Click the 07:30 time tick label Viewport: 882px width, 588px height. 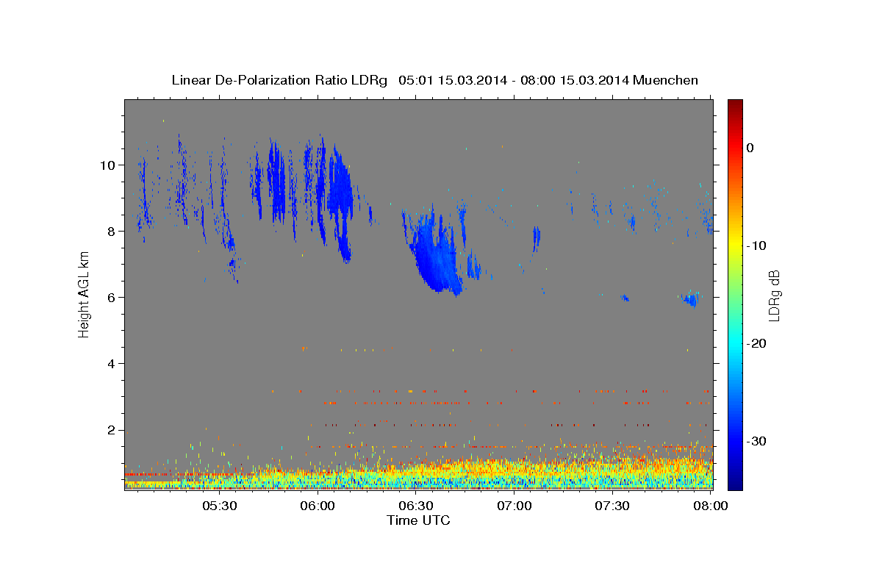[612, 506]
